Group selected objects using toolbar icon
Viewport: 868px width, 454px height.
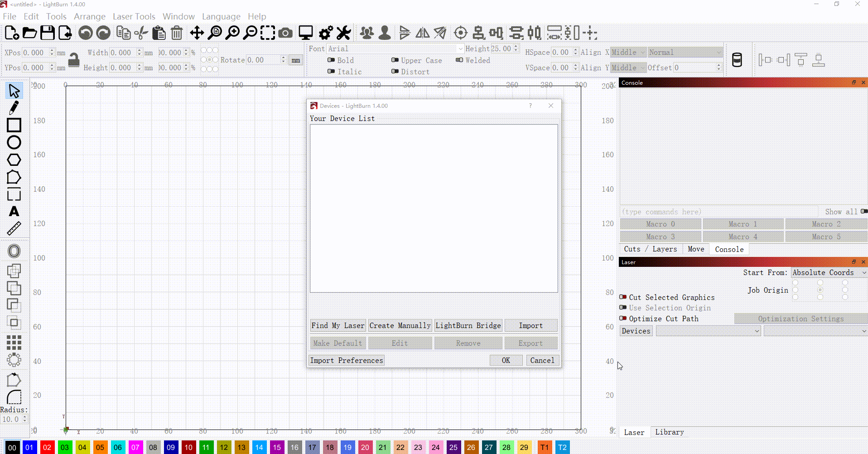[x=367, y=33]
